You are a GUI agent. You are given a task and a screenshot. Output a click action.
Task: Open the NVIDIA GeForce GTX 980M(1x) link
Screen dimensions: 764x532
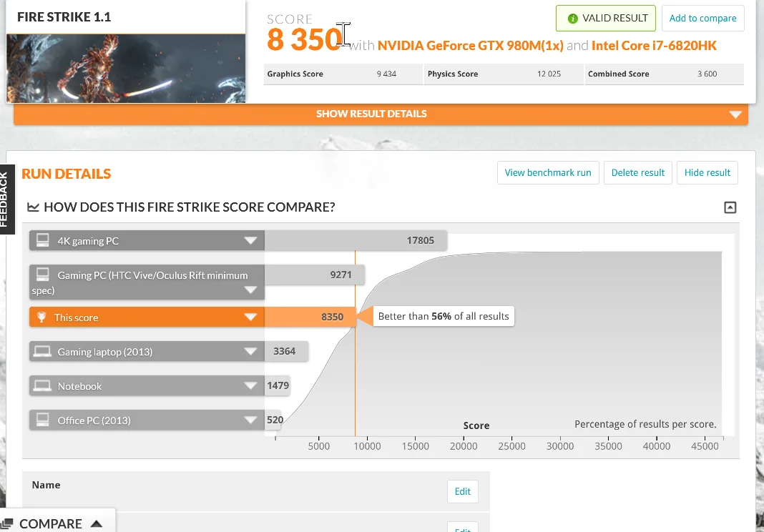point(470,46)
